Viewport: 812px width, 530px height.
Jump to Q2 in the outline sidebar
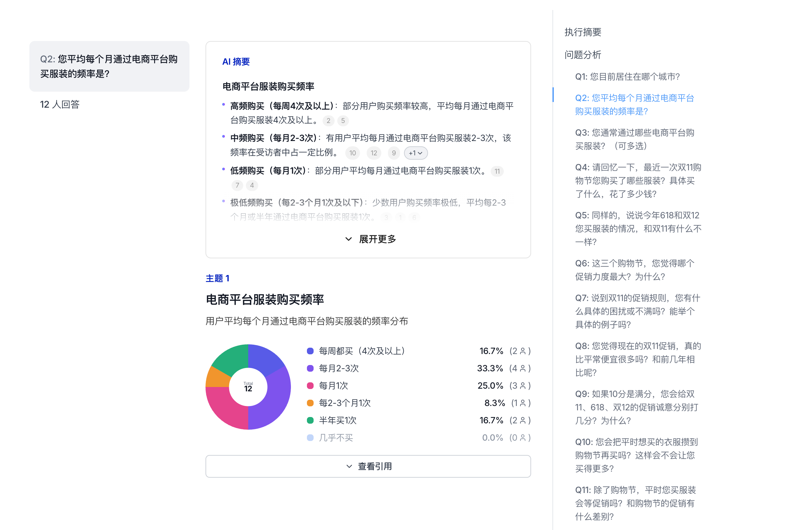635,105
